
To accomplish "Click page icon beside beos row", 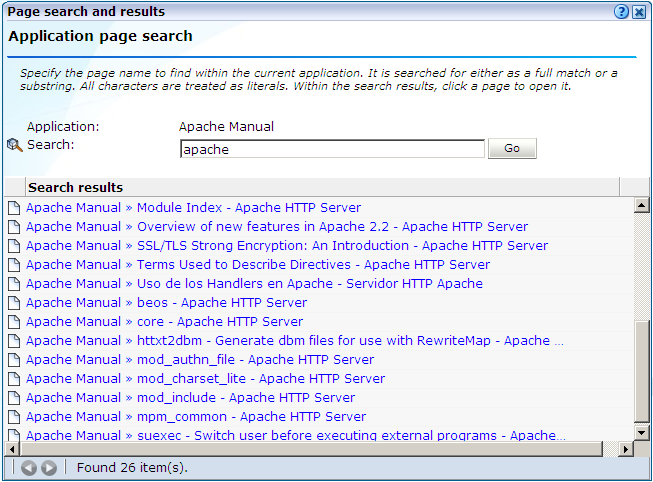I will tap(14, 302).
